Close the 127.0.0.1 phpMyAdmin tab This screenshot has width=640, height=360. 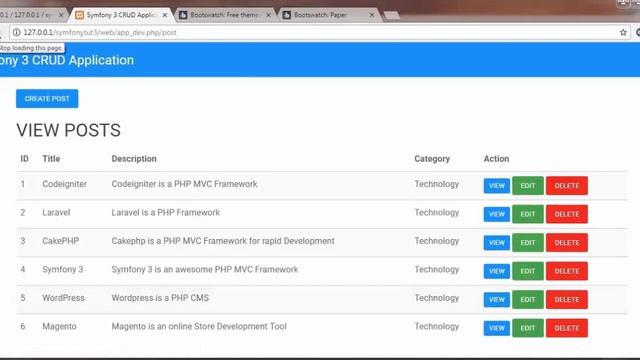click(x=61, y=15)
